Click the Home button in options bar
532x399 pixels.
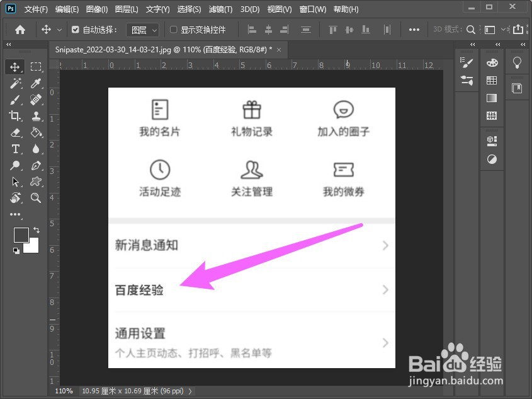[x=20, y=30]
